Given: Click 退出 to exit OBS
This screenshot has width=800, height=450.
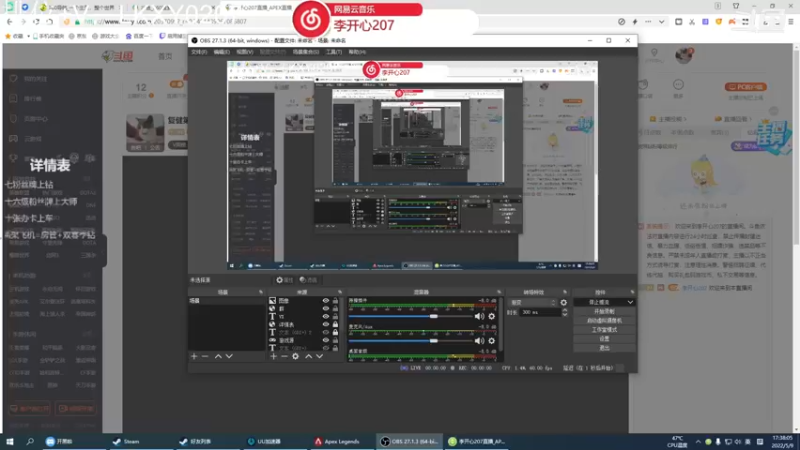Looking at the screenshot, I should point(604,348).
